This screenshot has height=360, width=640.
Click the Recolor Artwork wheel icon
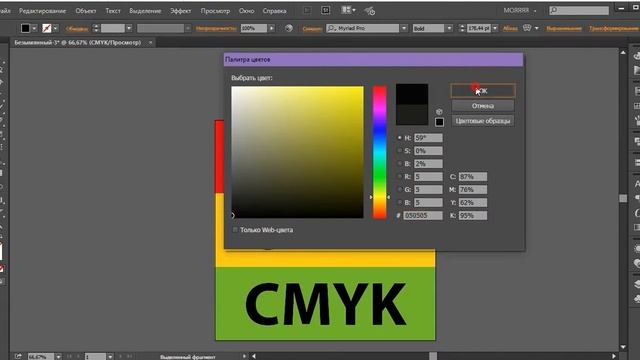pos(289,28)
